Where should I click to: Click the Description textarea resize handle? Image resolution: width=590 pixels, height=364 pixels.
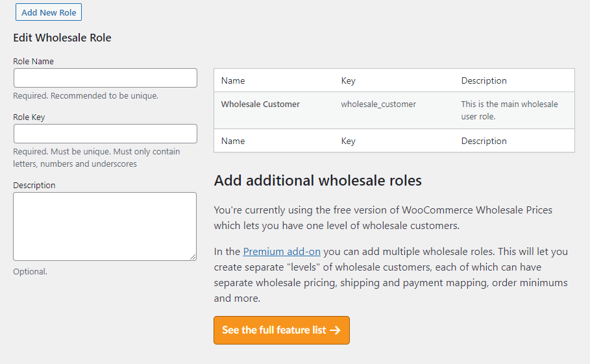(193, 257)
